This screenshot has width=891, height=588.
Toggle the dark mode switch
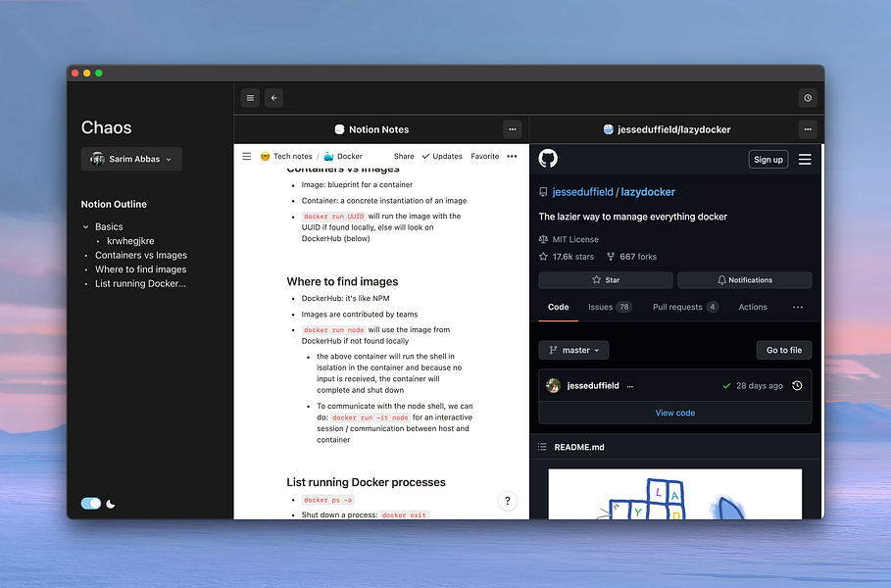(91, 504)
